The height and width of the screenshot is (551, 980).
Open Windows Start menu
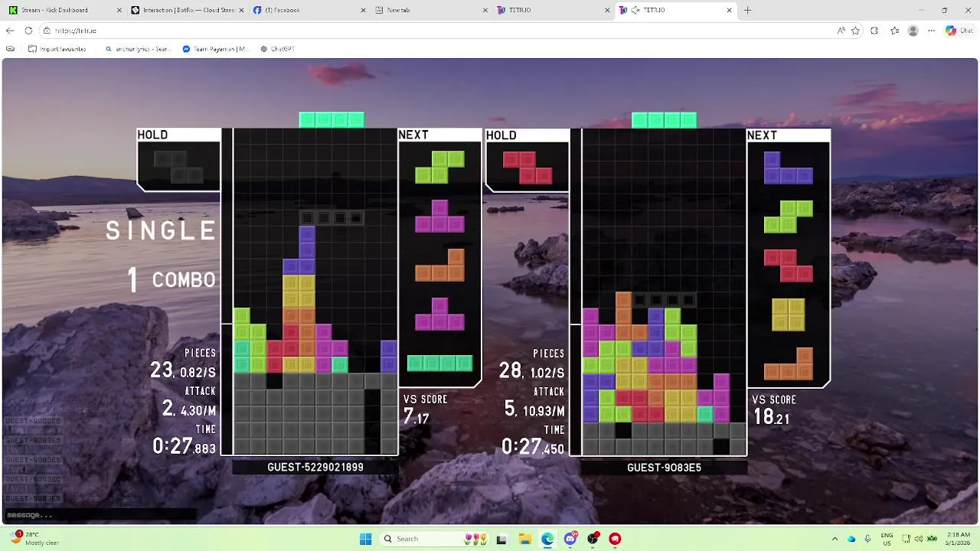[365, 539]
